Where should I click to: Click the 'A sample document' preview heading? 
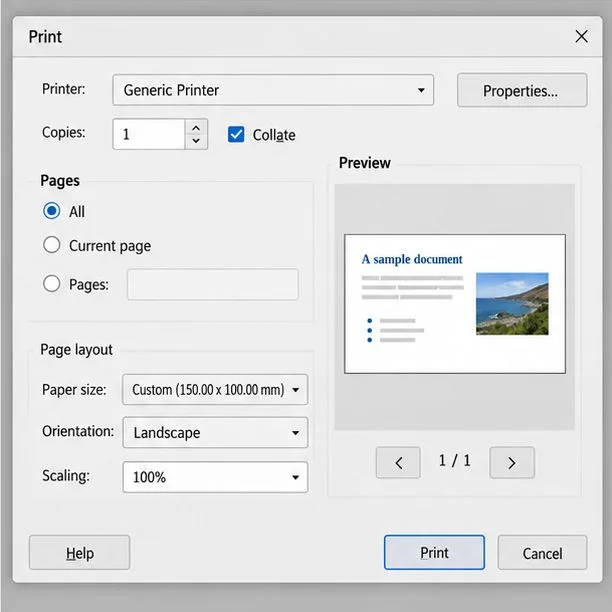click(412, 260)
